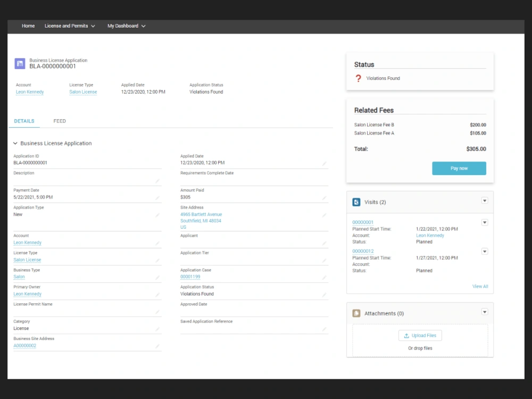Click the Total $305.00 amount
The height and width of the screenshot is (399, 532).
[x=476, y=149]
